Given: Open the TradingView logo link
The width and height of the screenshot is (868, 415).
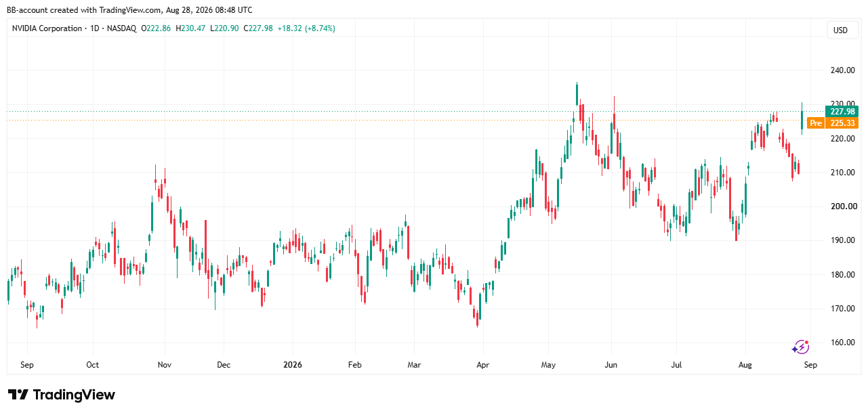Looking at the screenshot, I should [x=62, y=395].
